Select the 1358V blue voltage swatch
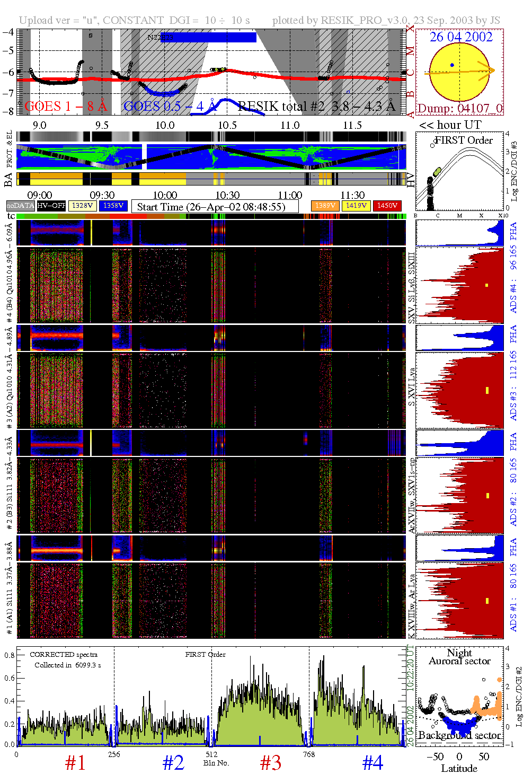 [113, 206]
